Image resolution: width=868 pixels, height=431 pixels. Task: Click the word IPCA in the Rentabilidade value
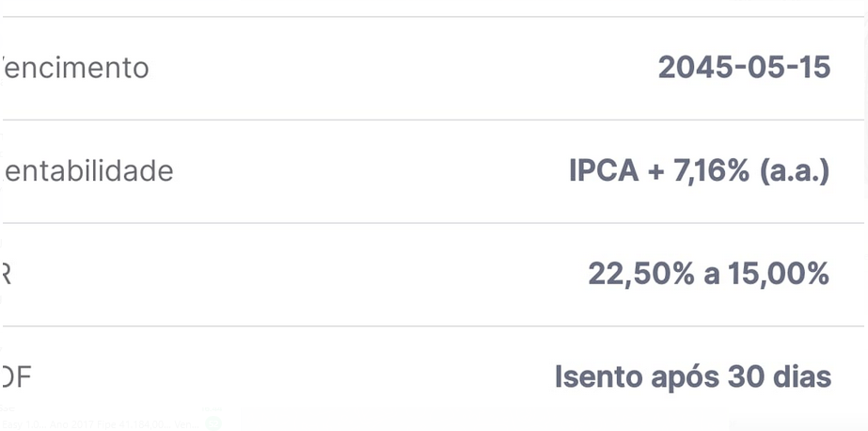point(604,171)
